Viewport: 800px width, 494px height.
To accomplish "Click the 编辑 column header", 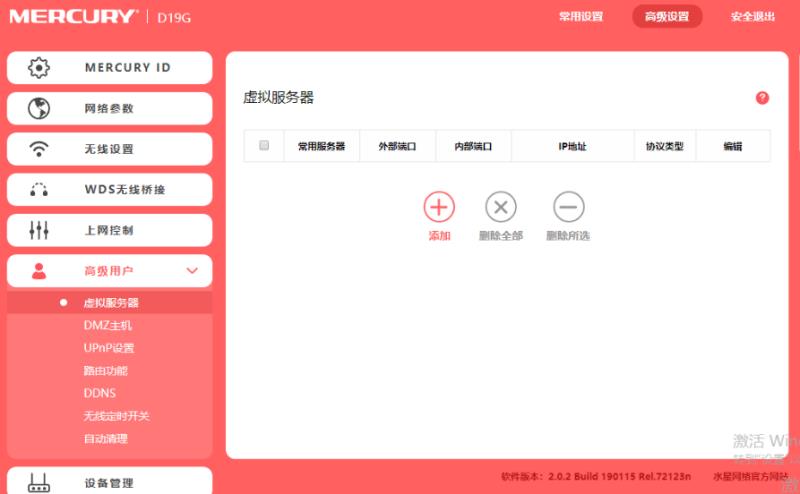I will tap(733, 146).
